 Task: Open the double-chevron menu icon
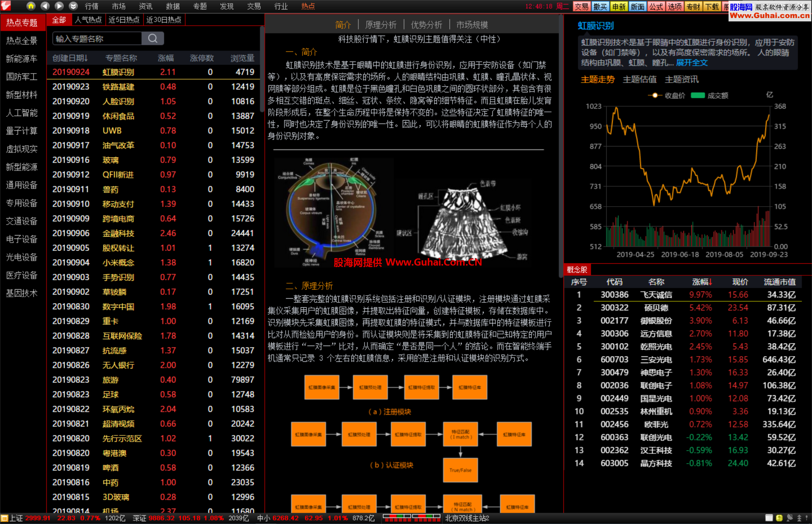coord(73,6)
